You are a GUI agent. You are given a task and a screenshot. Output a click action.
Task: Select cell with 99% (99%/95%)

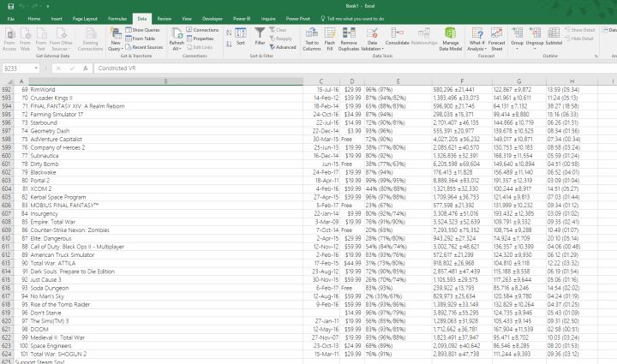pyautogui.click(x=398, y=181)
